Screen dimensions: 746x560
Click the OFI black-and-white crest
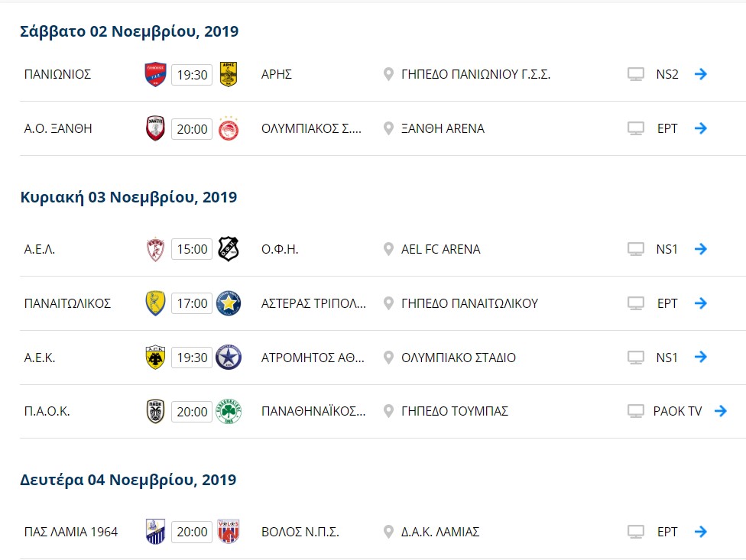click(x=229, y=248)
